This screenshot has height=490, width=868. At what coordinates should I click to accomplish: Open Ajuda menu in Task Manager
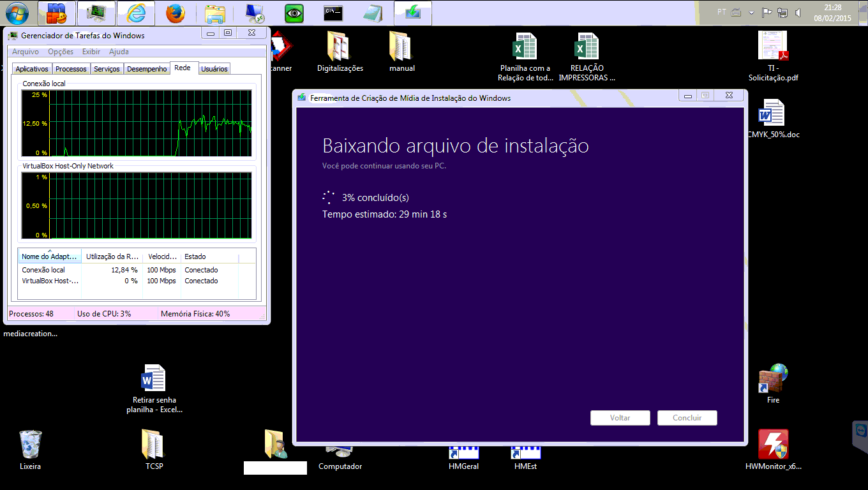pos(119,52)
